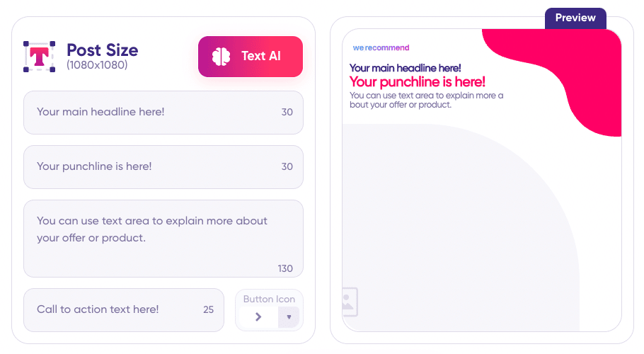Image resolution: width=644 pixels, height=354 pixels.
Task: Click the Post Size heading
Action: [103, 50]
